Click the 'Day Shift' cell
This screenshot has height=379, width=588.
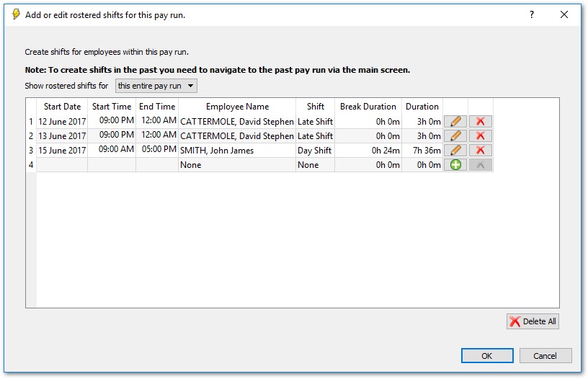coord(316,151)
